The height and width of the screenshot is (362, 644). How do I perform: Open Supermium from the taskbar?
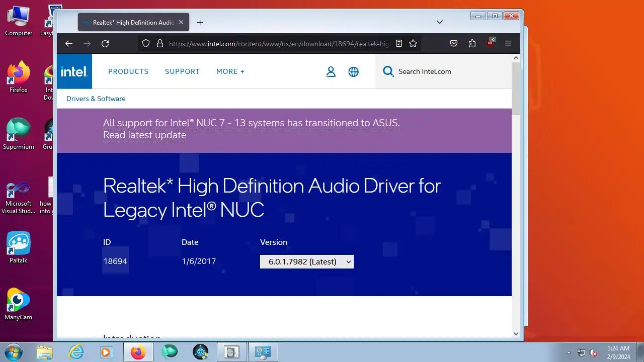(x=170, y=352)
